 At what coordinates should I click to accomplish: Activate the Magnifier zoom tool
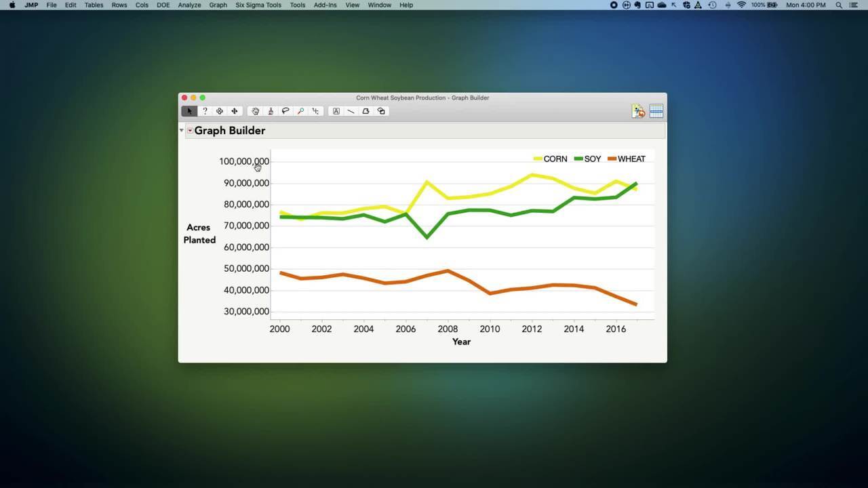pos(300,111)
